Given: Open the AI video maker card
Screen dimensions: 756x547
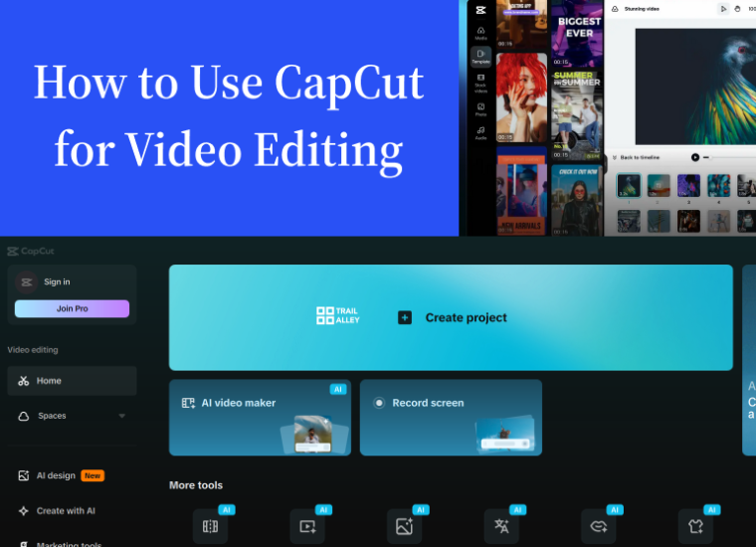Looking at the screenshot, I should [x=260, y=417].
